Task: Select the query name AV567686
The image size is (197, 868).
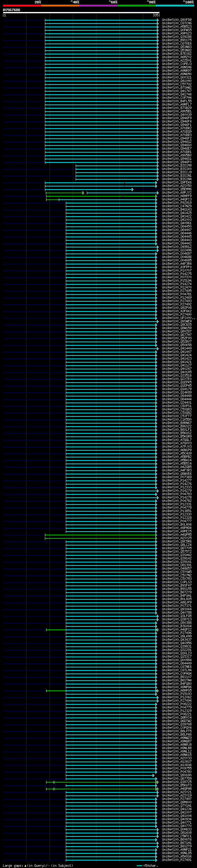Action: coord(11,10)
